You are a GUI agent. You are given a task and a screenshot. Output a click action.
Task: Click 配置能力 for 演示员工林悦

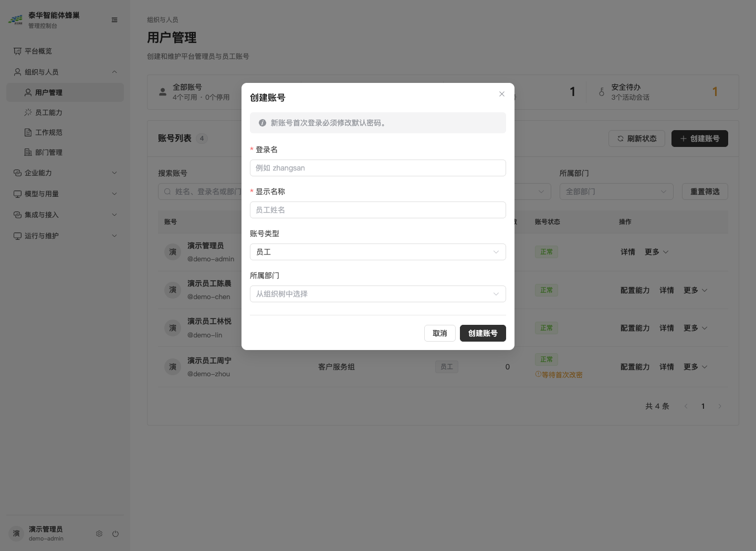(635, 328)
